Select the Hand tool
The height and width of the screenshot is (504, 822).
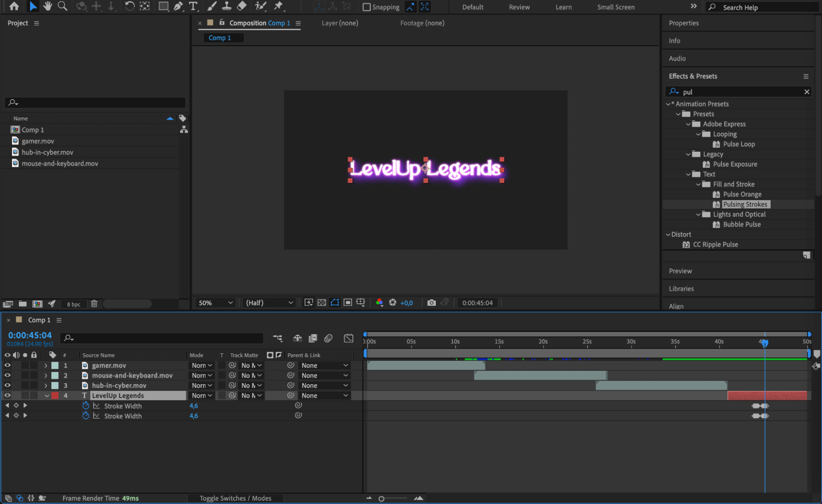[48, 6]
